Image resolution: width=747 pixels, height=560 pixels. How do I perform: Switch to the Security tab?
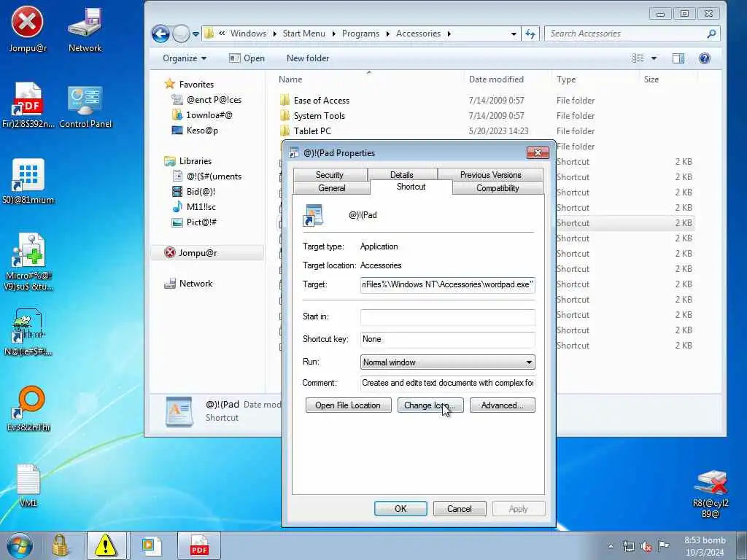[330, 175]
